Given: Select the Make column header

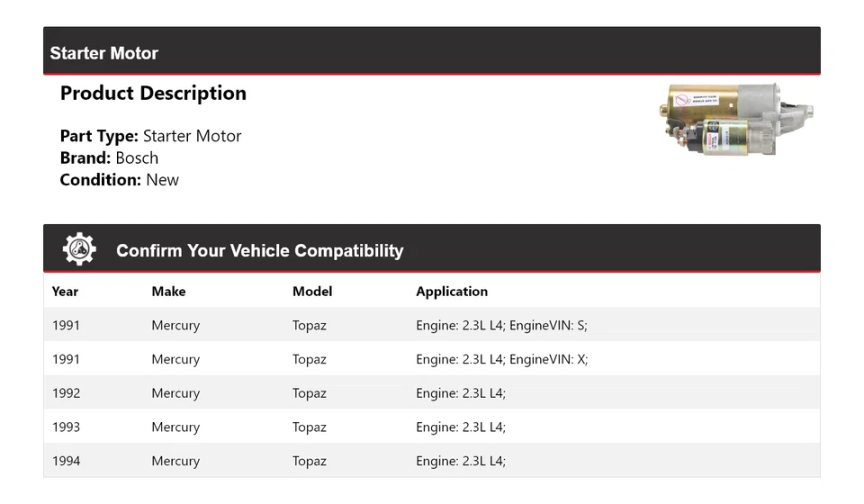Looking at the screenshot, I should (168, 292).
